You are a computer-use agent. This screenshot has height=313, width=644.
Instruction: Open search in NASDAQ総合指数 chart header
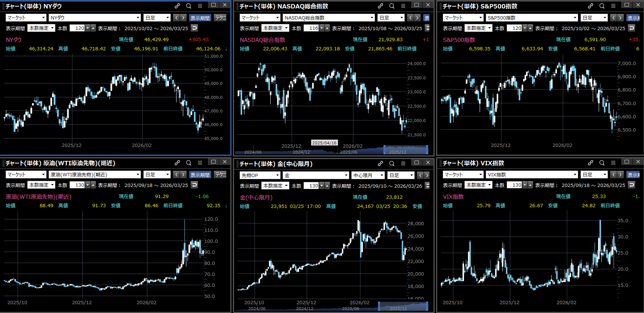[x=392, y=6]
